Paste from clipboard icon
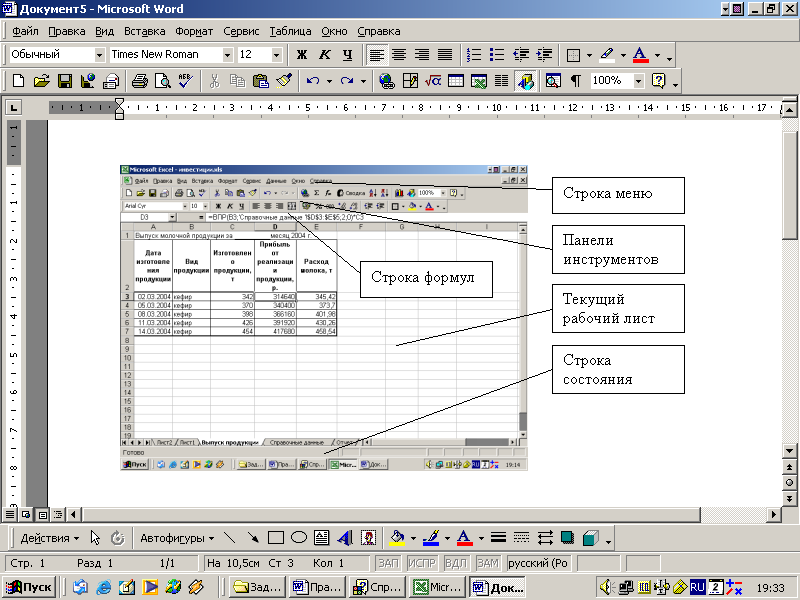This screenshot has height=600, width=800. 261,81
